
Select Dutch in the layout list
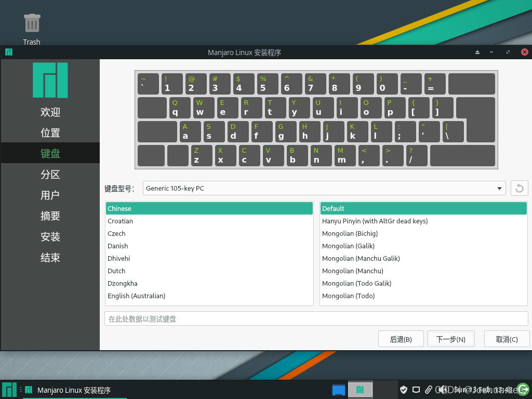pos(209,271)
